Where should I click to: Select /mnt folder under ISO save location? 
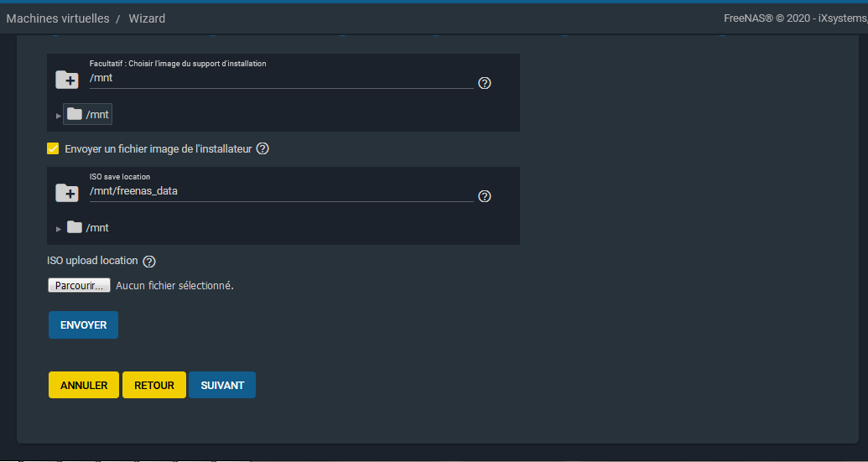point(88,227)
